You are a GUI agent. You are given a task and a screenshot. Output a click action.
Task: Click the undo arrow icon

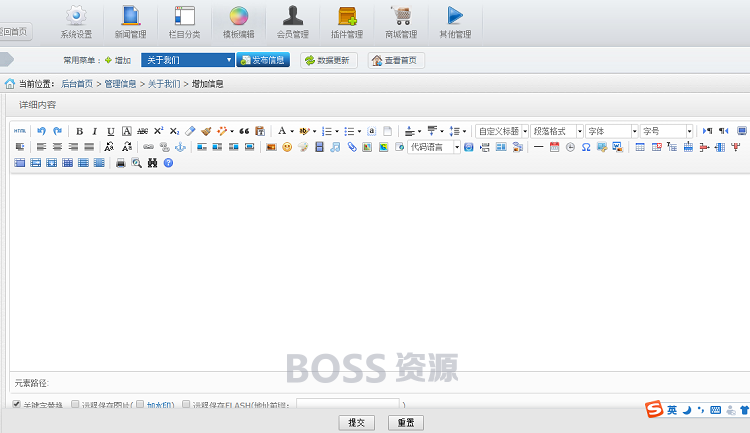pyautogui.click(x=41, y=131)
